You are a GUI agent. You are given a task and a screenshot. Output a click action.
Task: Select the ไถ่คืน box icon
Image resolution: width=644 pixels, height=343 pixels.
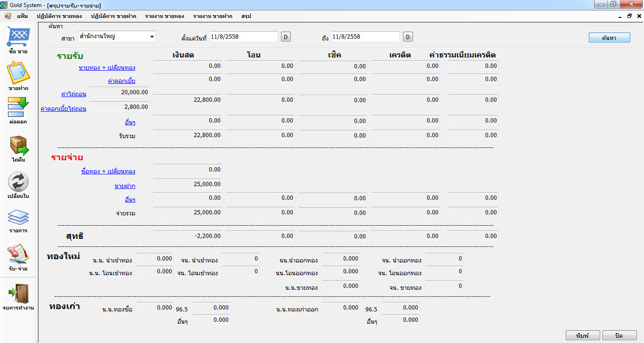(x=18, y=145)
